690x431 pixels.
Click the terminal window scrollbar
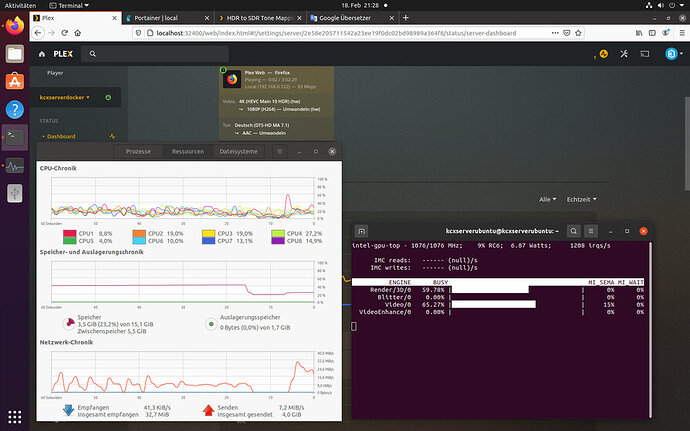tap(650, 329)
